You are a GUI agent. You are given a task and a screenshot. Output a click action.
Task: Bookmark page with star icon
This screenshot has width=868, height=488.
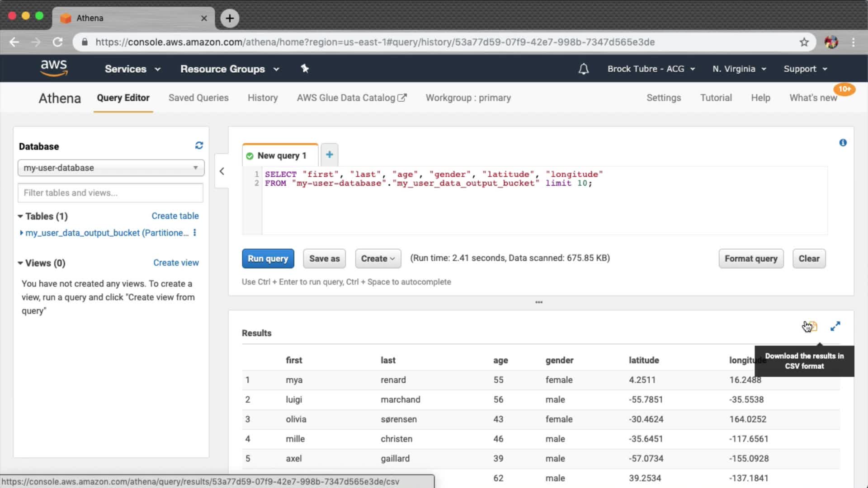pyautogui.click(x=804, y=42)
